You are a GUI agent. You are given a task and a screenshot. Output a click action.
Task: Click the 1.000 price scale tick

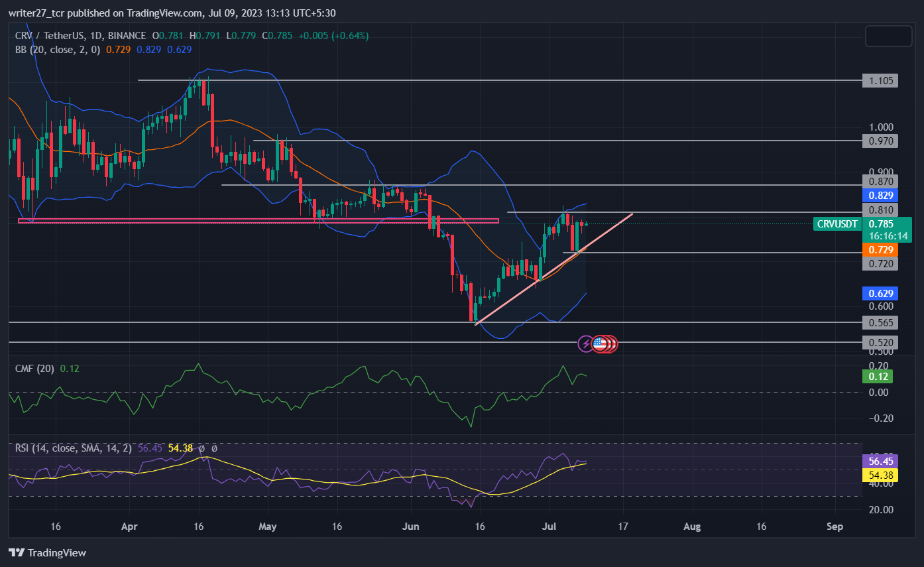tap(880, 127)
